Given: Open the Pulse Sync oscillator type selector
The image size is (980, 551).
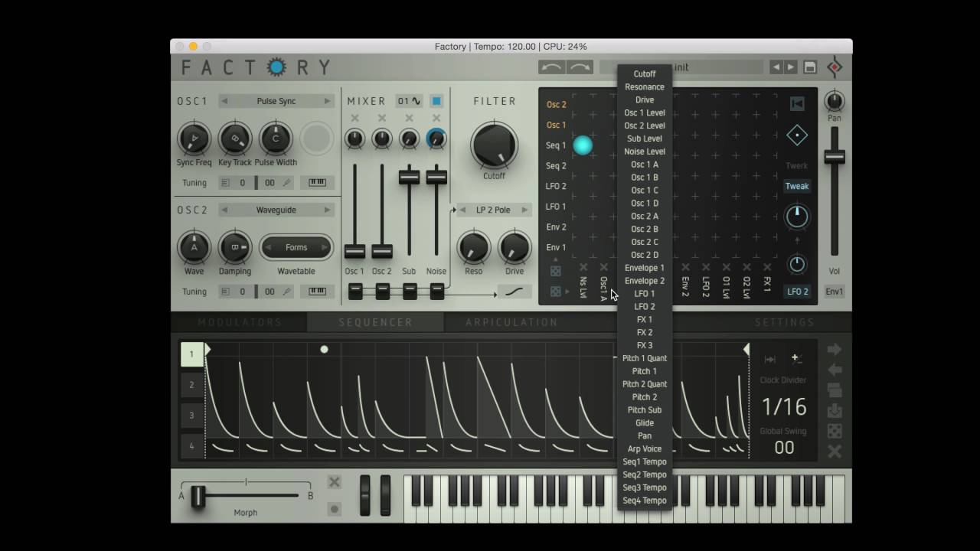Looking at the screenshot, I should coord(276,101).
